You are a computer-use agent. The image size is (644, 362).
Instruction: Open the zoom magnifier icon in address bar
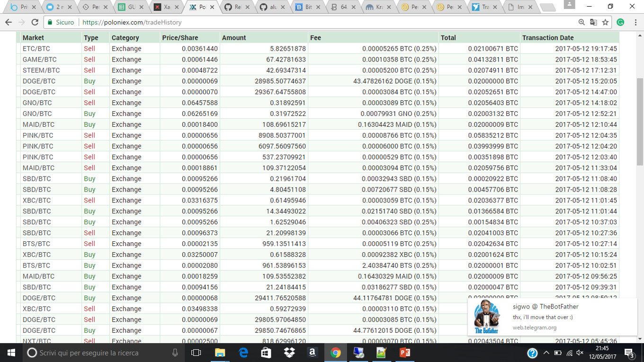coord(581,22)
